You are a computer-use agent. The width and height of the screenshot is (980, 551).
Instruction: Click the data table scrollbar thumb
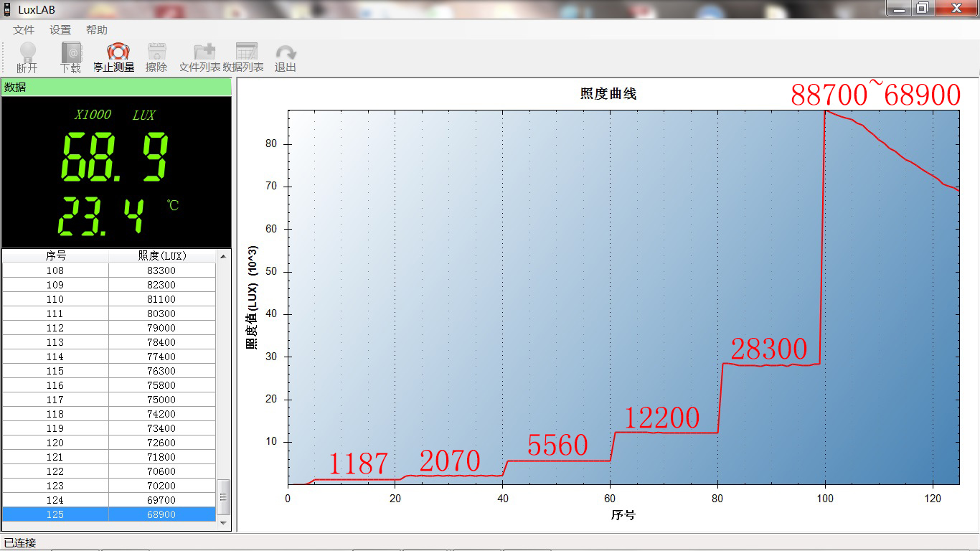(224, 498)
